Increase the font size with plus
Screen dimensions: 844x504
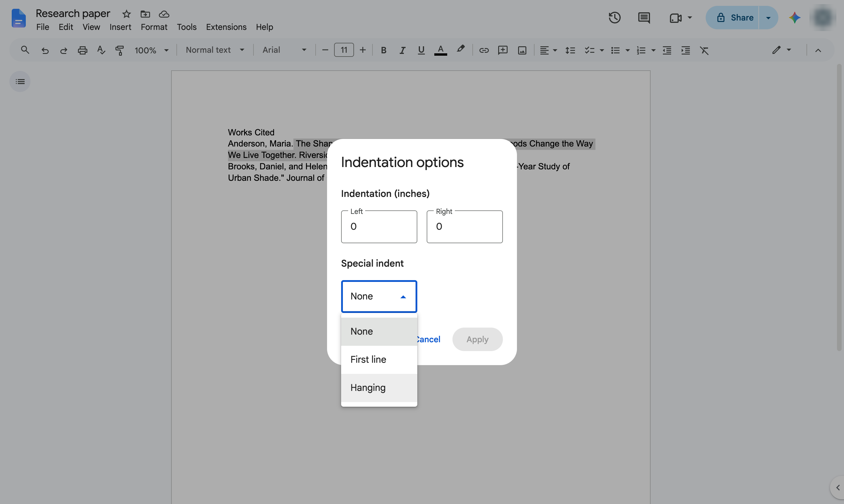(x=363, y=50)
